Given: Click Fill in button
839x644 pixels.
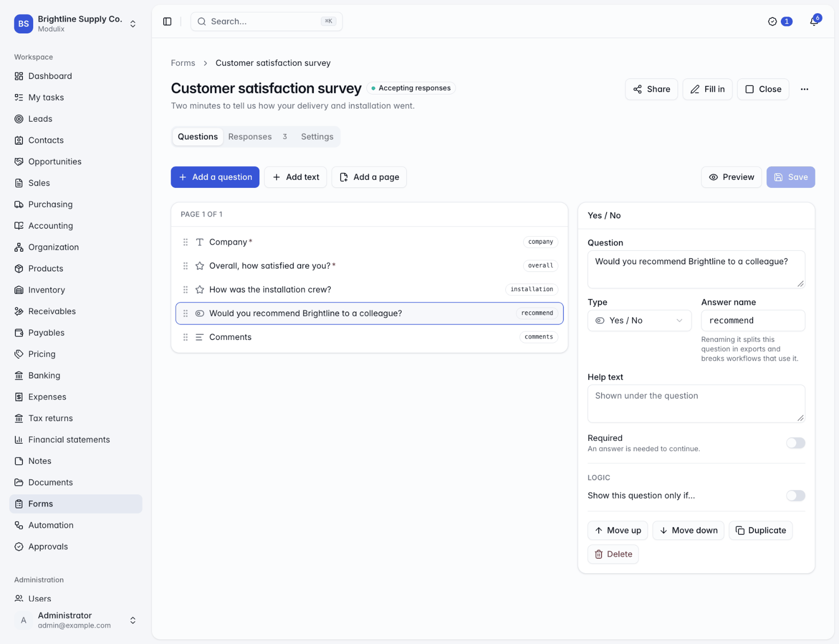Looking at the screenshot, I should 707,89.
